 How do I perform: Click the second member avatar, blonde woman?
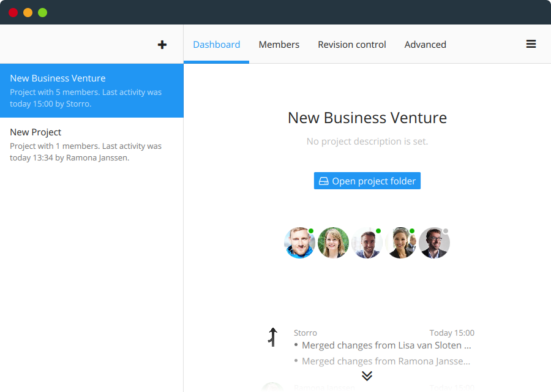pos(334,243)
